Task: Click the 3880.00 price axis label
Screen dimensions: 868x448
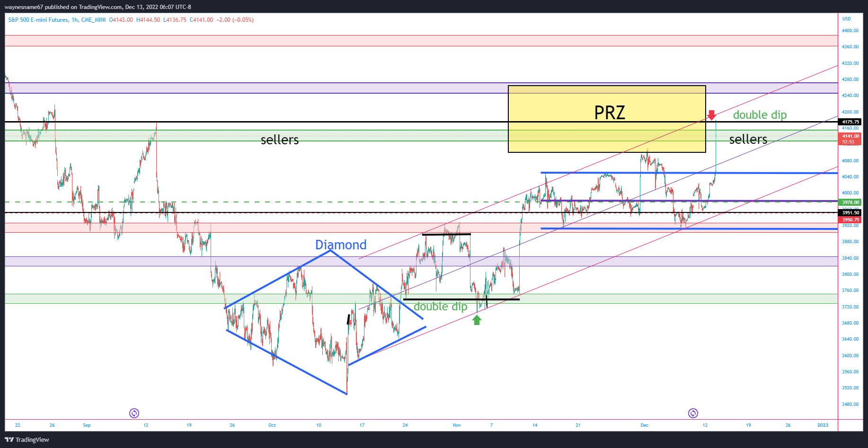Action: point(850,242)
